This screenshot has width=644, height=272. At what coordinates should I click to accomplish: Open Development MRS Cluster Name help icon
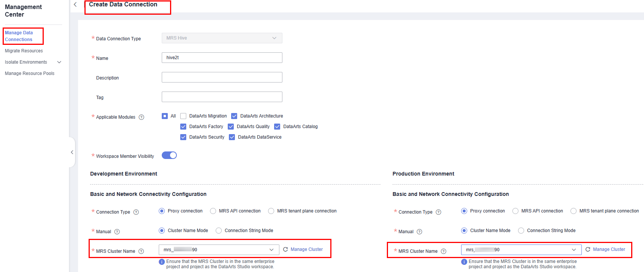[141, 251]
